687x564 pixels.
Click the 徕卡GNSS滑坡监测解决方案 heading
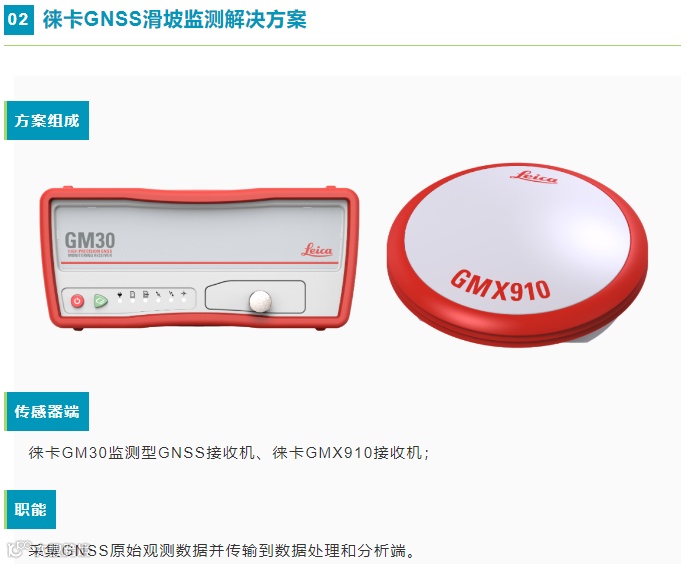(174, 20)
